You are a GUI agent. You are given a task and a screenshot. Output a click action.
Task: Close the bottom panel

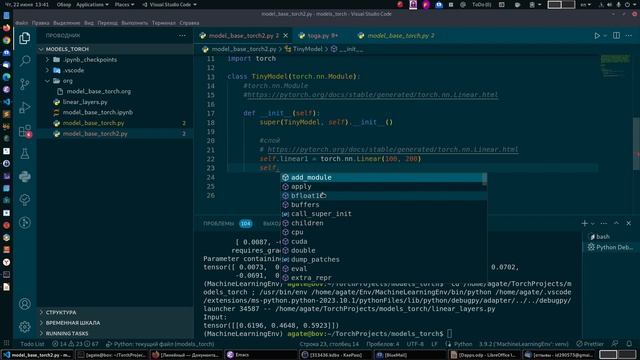click(629, 223)
